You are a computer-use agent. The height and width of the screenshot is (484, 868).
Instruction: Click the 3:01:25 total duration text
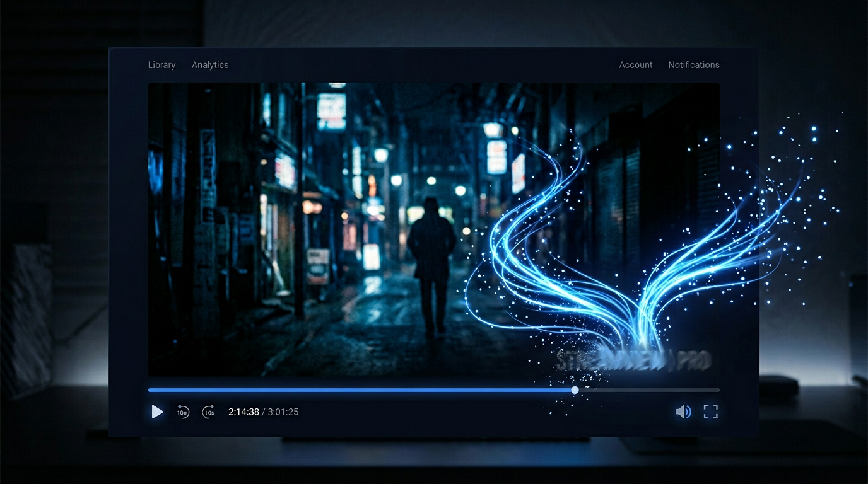click(x=283, y=412)
